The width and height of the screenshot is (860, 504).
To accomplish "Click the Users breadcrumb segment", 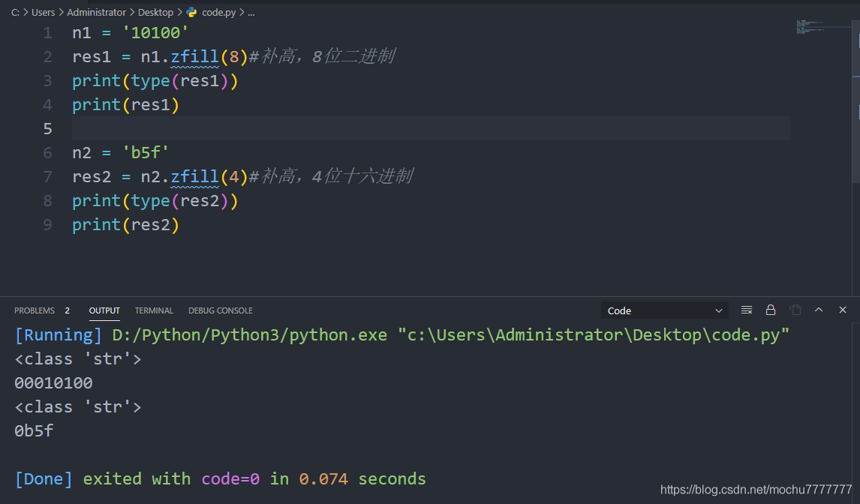I will pyautogui.click(x=44, y=12).
